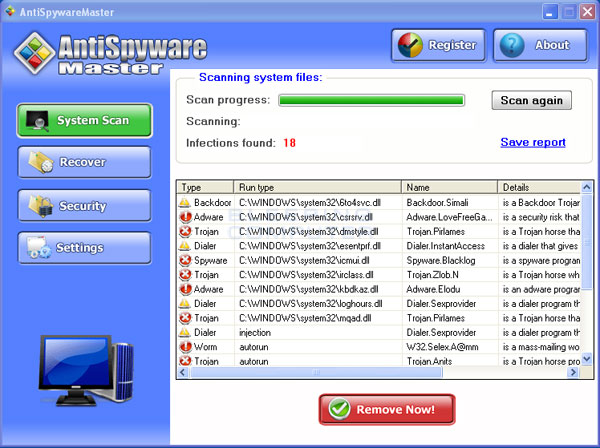This screenshot has width=600, height=448.
Task: Close the AntiSpywareMaster window
Action: click(587, 12)
